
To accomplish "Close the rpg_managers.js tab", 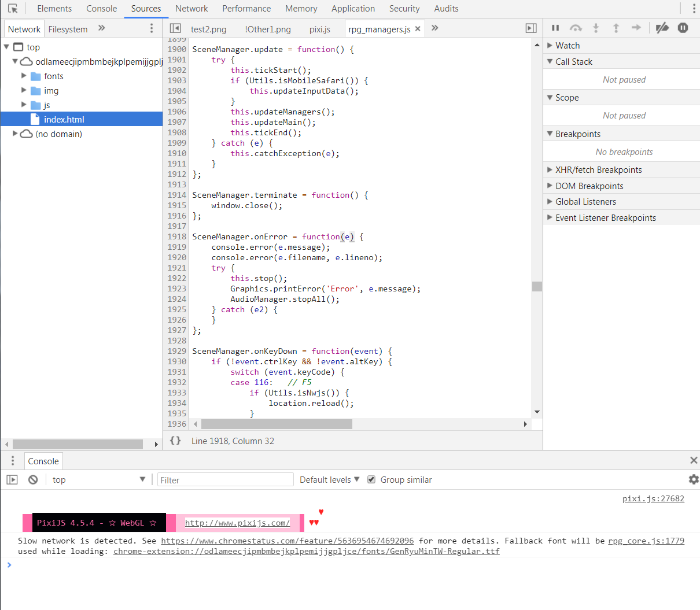I will pos(418,29).
